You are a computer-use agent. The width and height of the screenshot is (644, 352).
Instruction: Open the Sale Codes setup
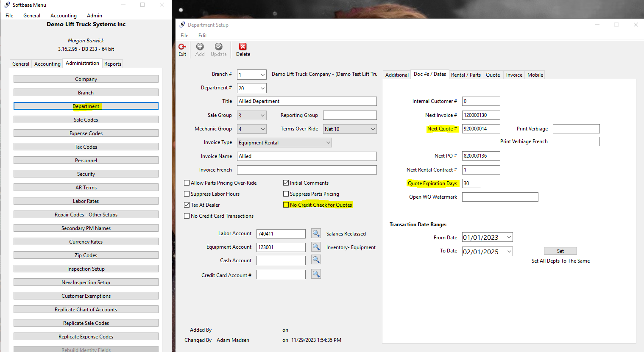click(86, 120)
